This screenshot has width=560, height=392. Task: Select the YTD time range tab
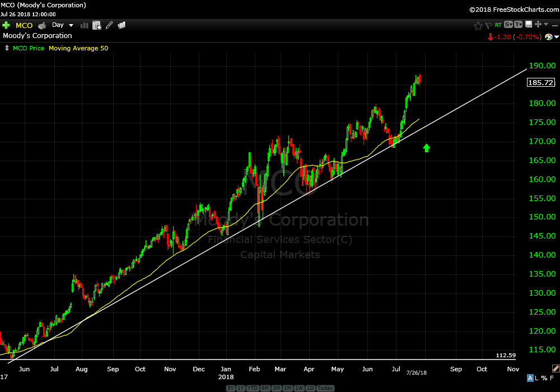point(253,388)
